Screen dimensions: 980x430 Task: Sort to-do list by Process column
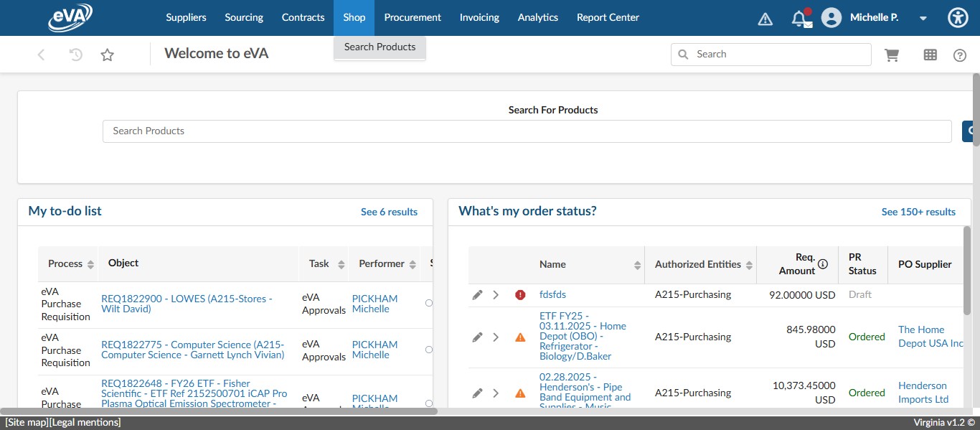point(90,264)
